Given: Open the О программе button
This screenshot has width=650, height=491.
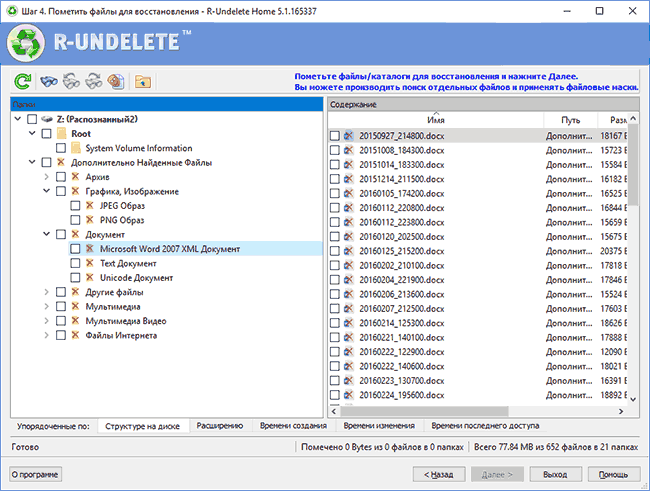Looking at the screenshot, I should pos(35,474).
